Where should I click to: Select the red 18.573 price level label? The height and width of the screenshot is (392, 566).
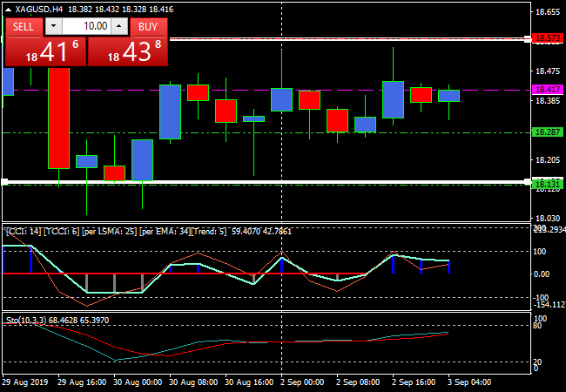[x=547, y=38]
